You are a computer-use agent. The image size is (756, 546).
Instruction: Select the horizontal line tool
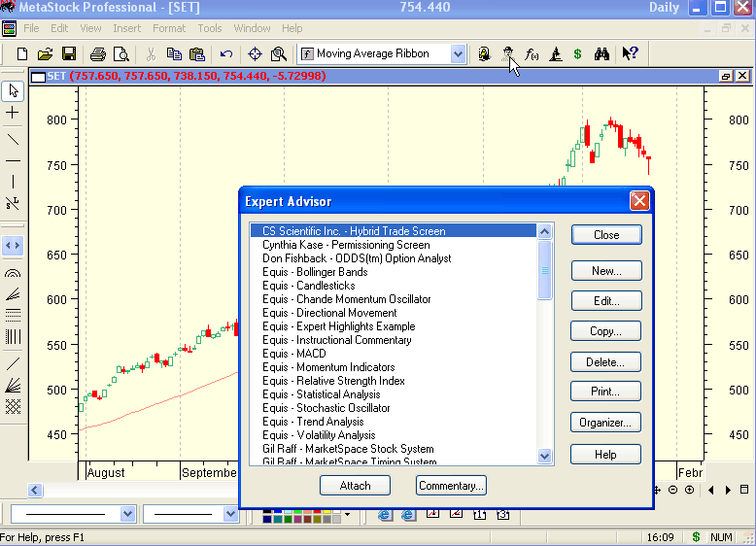click(13, 161)
